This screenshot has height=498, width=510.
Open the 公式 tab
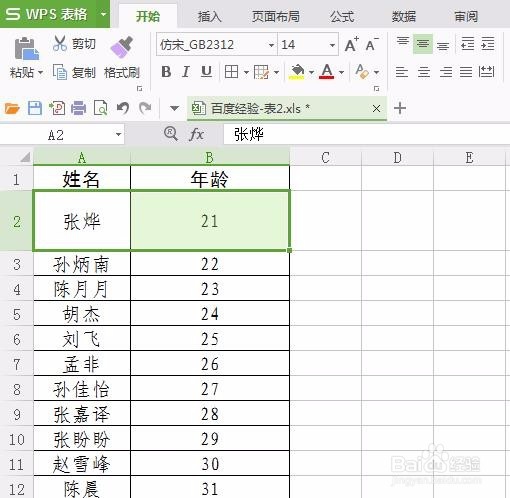[342, 16]
